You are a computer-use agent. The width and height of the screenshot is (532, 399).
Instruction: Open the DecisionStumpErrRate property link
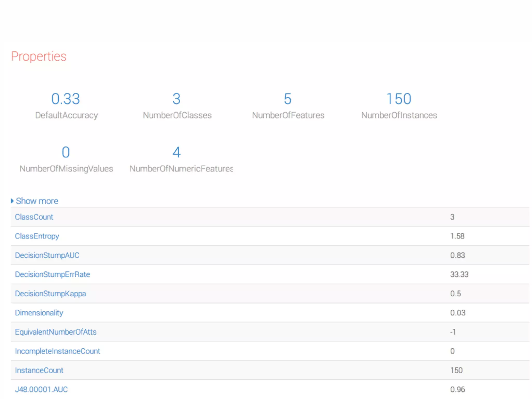point(52,274)
